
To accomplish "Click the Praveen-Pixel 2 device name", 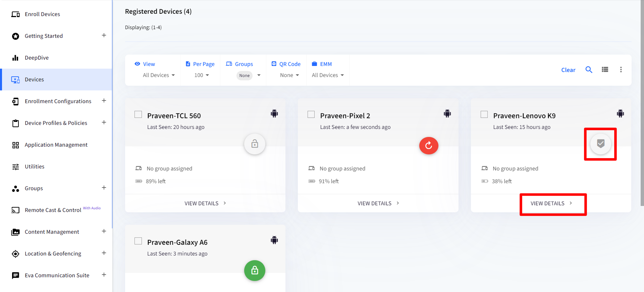I will coord(345,116).
